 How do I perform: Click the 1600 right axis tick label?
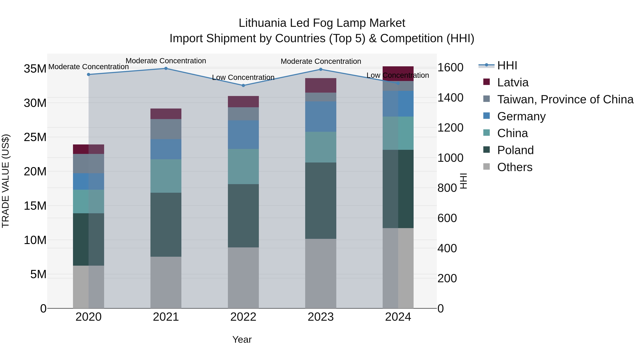pyautogui.click(x=450, y=67)
